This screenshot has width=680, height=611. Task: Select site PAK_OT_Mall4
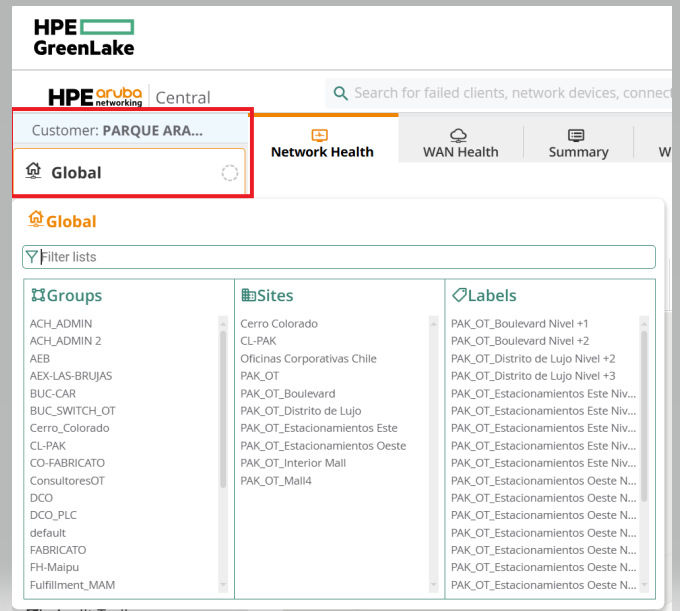point(276,480)
